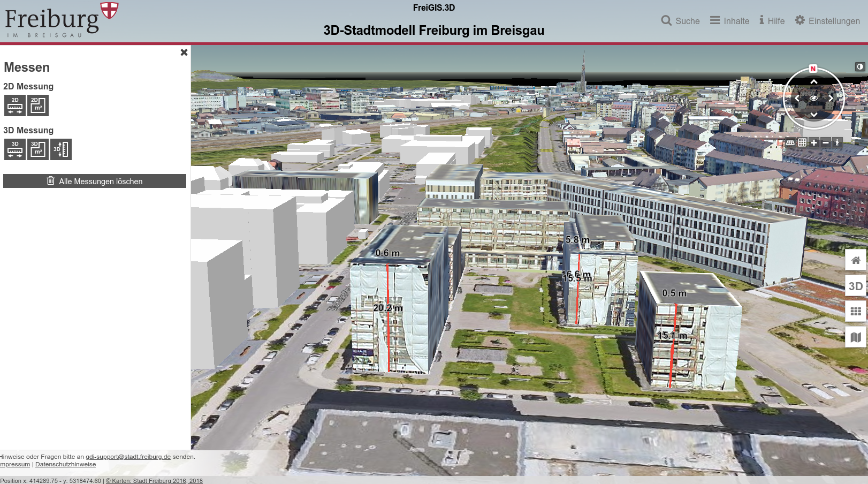Open the Suche function
This screenshot has height=484, width=868.
(x=680, y=21)
